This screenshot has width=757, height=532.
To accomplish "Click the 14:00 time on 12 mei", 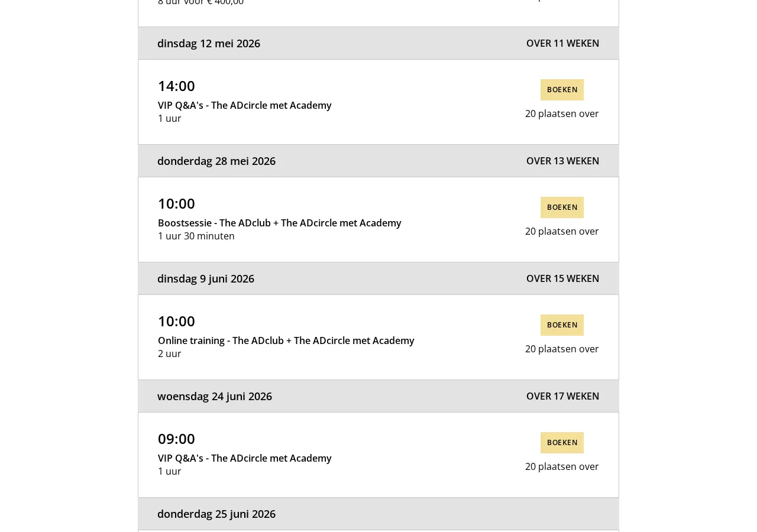I will (176, 86).
